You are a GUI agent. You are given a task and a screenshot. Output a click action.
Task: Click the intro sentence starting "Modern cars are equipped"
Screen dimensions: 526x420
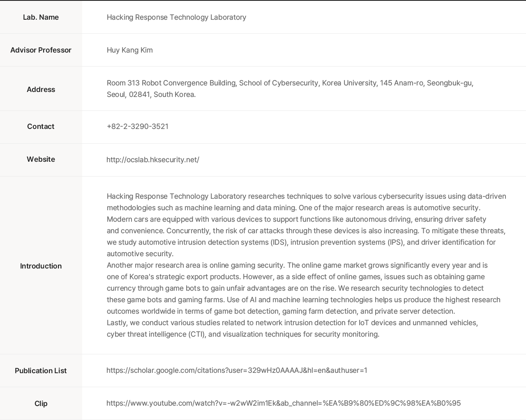click(x=296, y=219)
